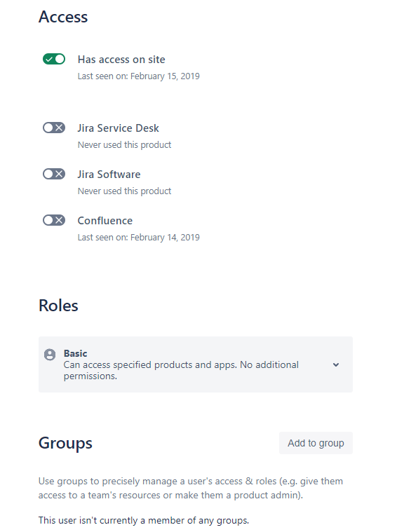Click the Groups section heading
This screenshot has width=411, height=532.
(x=65, y=443)
